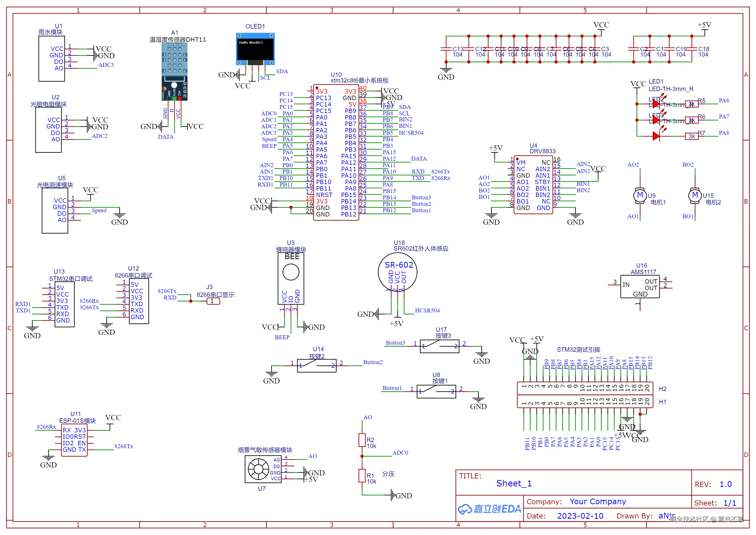756x535 pixels.
Task: Toggle switch 按键3 on component U17
Action: coord(440,346)
